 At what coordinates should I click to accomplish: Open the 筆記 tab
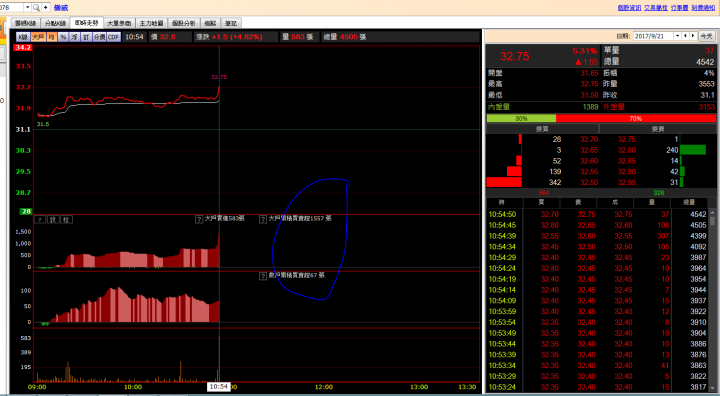(x=231, y=23)
